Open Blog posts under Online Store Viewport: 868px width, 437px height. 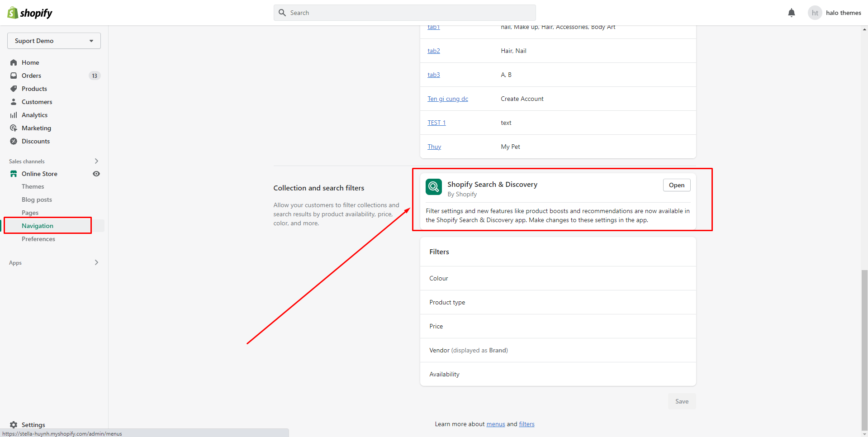37,199
